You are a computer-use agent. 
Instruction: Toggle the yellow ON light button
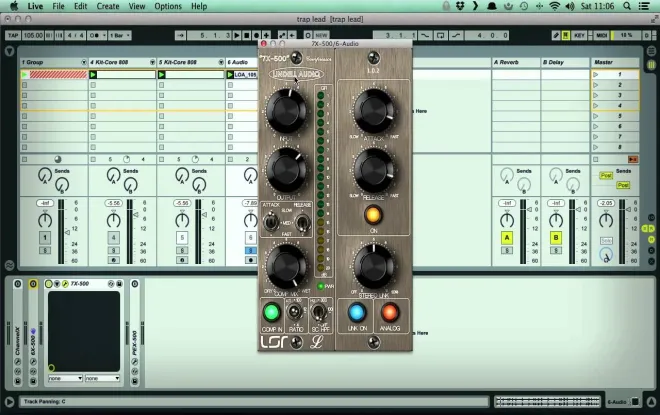[x=373, y=215]
